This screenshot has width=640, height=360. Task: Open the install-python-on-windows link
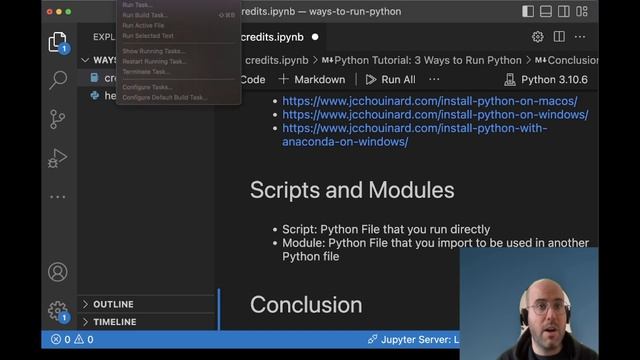(435, 114)
